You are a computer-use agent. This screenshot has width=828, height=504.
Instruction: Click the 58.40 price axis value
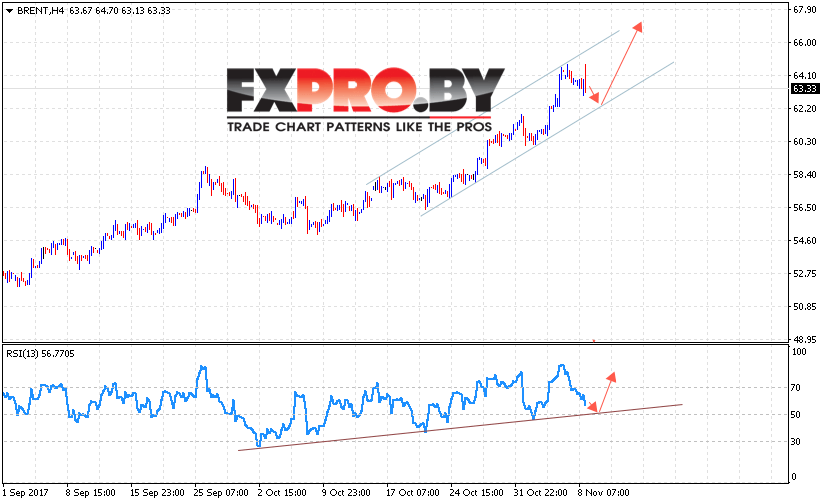pyautogui.click(x=805, y=175)
